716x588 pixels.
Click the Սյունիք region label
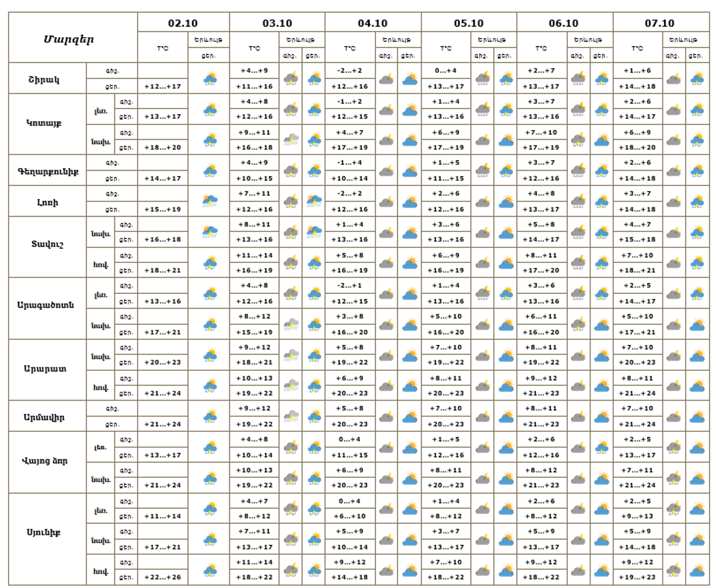44,532
